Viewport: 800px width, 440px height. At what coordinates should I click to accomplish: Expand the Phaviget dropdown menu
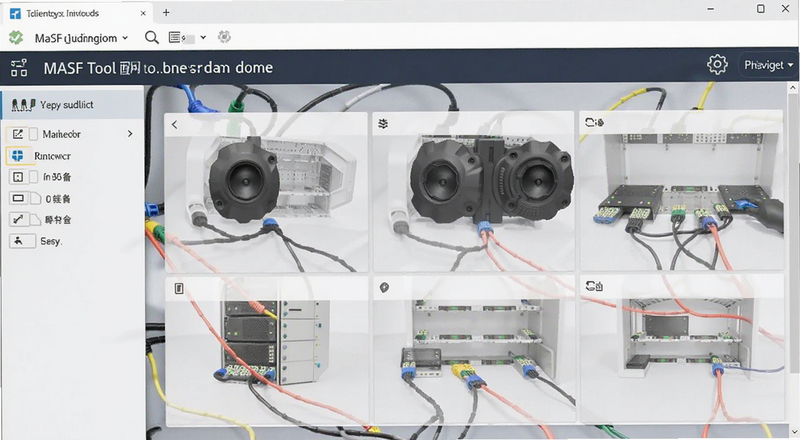click(x=768, y=65)
